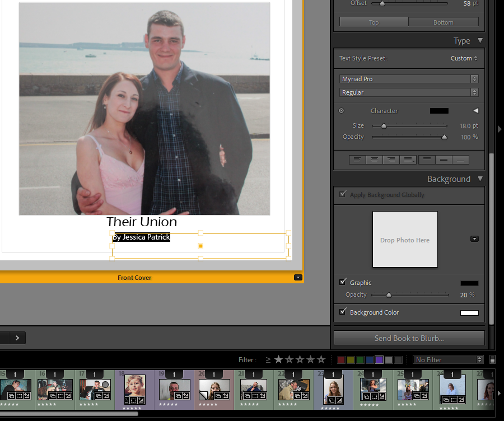Toggle the filter switch beside No Filter

pos(492,360)
